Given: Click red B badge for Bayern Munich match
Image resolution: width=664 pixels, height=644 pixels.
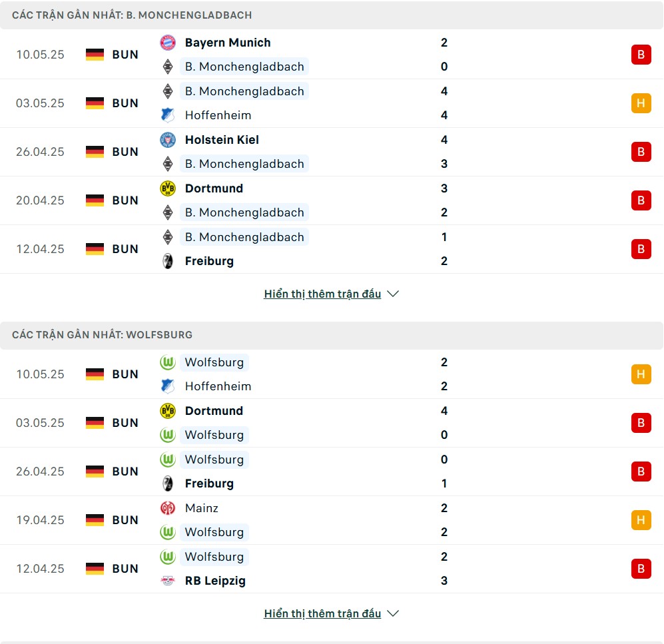Looking at the screenshot, I should (641, 55).
